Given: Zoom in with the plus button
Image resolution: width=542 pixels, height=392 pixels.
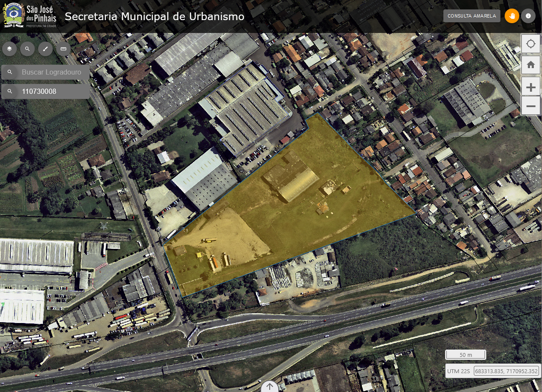Looking at the screenshot, I should coord(531,87).
